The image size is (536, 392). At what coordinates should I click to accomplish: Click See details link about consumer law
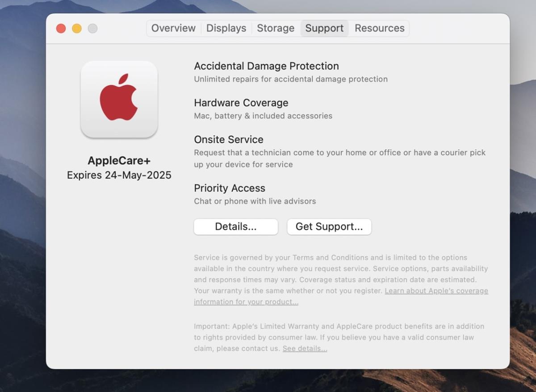pos(305,348)
